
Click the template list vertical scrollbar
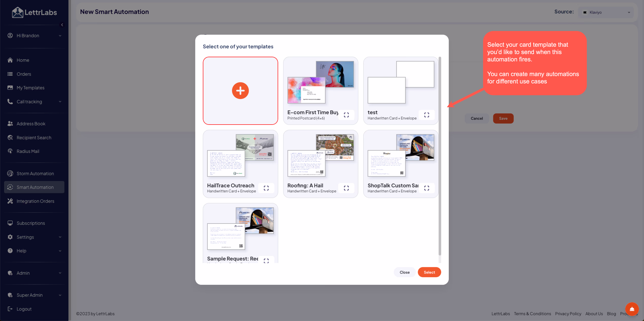(x=440, y=156)
